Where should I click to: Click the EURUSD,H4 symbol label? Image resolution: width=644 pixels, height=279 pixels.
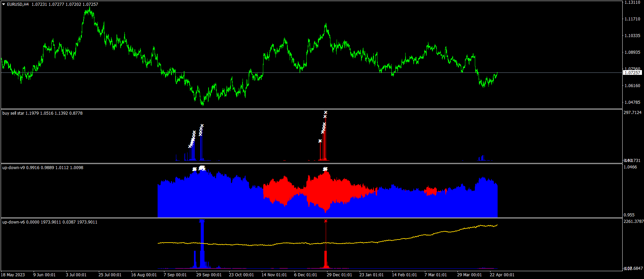click(18, 4)
